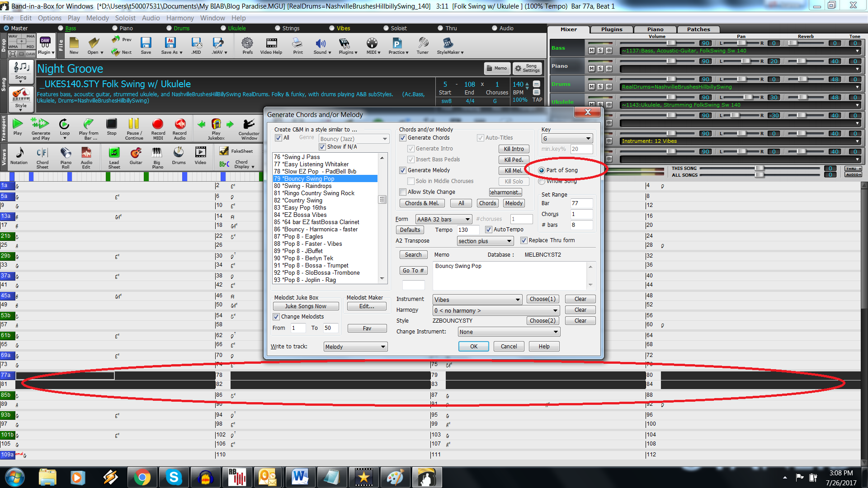The height and width of the screenshot is (488, 868).
Task: Open the Sound speaker icon
Action: pyautogui.click(x=321, y=45)
